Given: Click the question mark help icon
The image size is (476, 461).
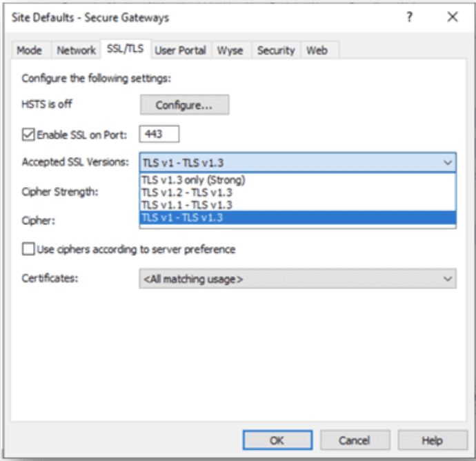Looking at the screenshot, I should pos(410,17).
